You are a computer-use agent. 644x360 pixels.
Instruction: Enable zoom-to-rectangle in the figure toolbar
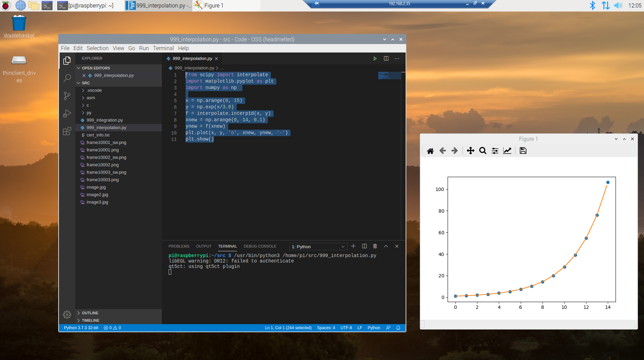482,151
